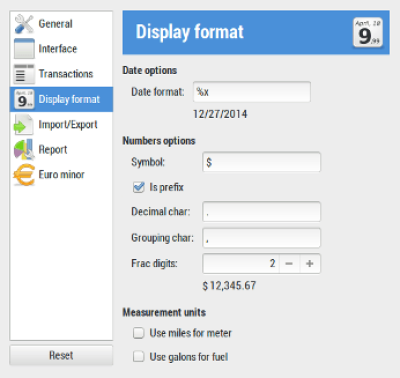Click into the Symbol input field
The width and height of the screenshot is (400, 378).
tap(262, 162)
